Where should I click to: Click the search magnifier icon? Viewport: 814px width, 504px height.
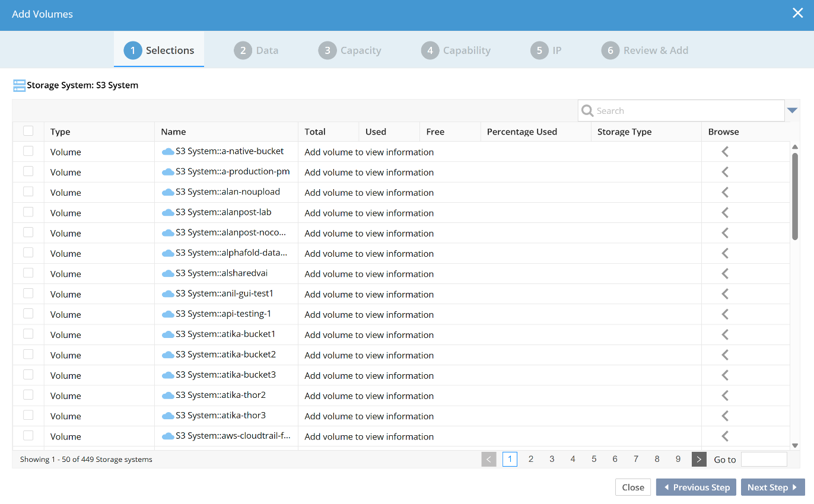587,111
